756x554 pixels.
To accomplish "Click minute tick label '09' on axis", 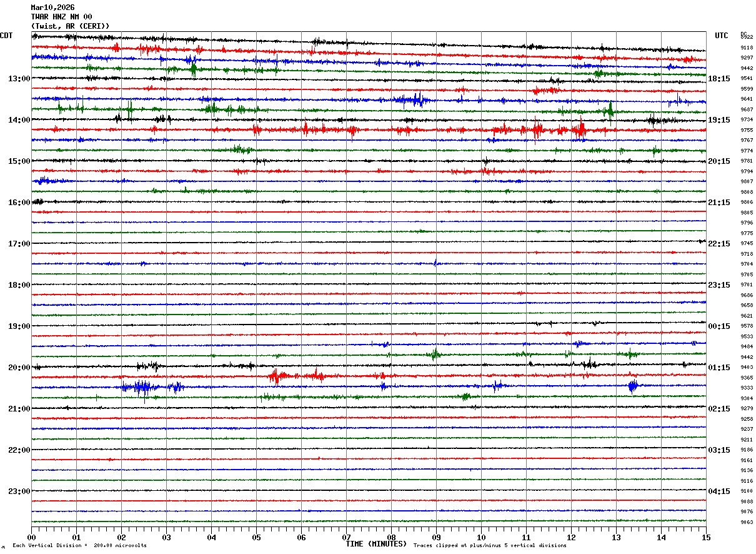I will 436,537.
